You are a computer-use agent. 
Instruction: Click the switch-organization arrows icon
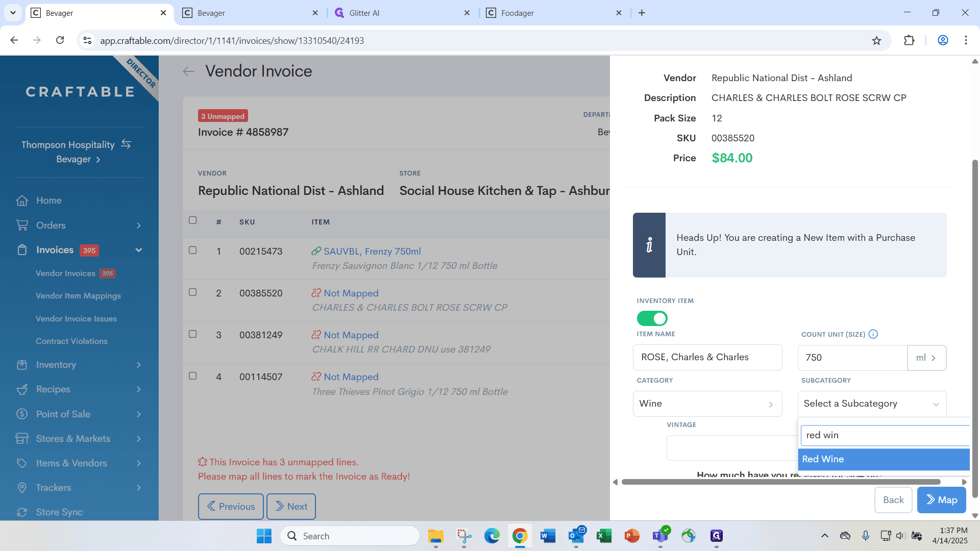tap(126, 144)
